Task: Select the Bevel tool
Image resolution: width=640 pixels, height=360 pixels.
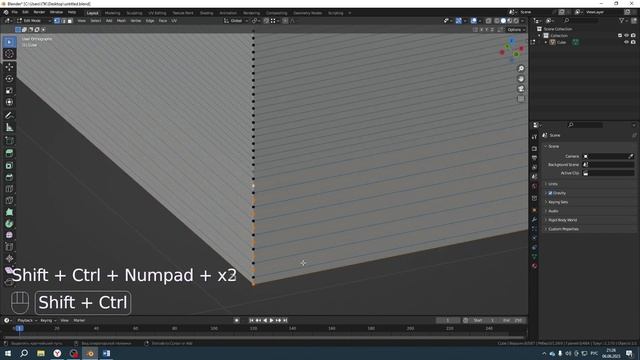Action: click(9, 177)
